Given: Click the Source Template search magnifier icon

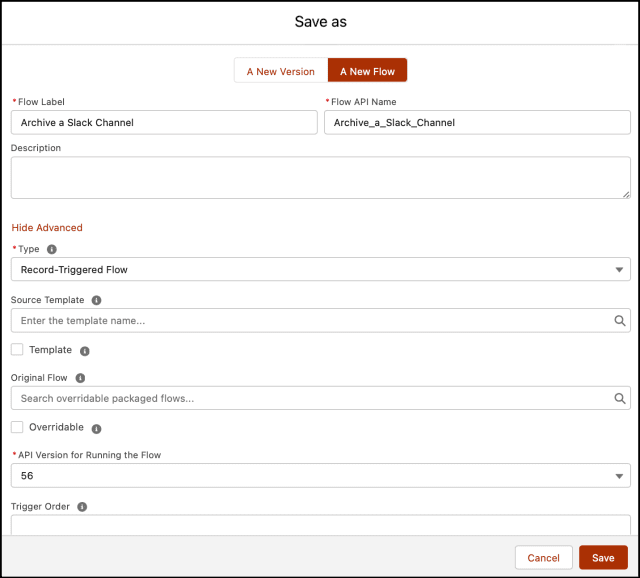Looking at the screenshot, I should pyautogui.click(x=620, y=321).
